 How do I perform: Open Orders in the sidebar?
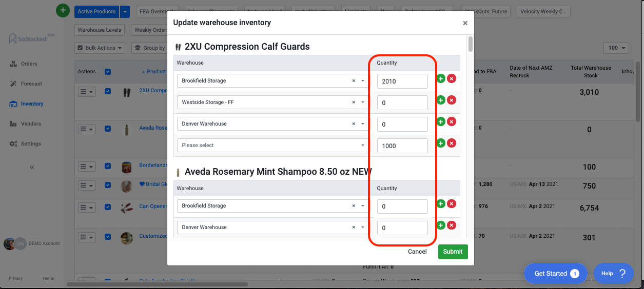click(x=24, y=64)
